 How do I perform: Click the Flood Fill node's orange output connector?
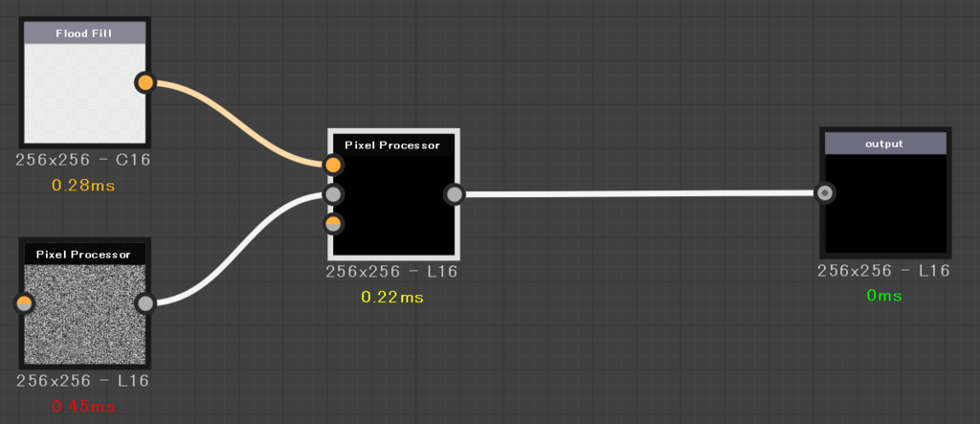[x=145, y=82]
